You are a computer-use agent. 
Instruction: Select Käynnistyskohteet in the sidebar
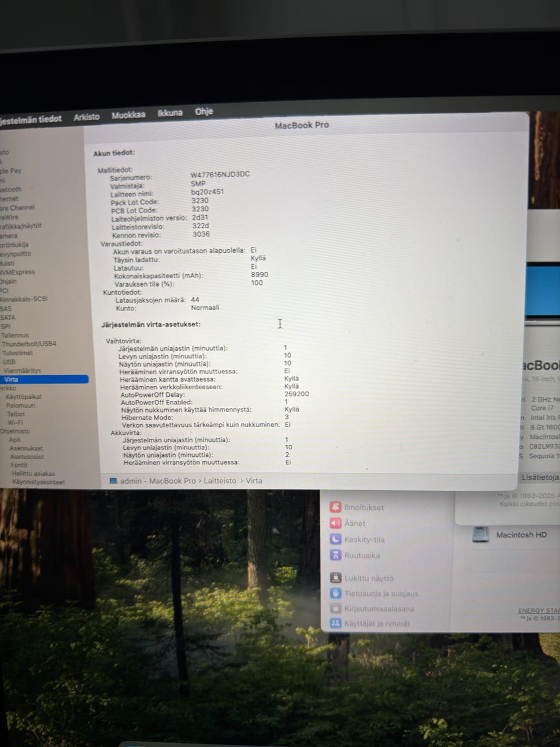point(38,483)
